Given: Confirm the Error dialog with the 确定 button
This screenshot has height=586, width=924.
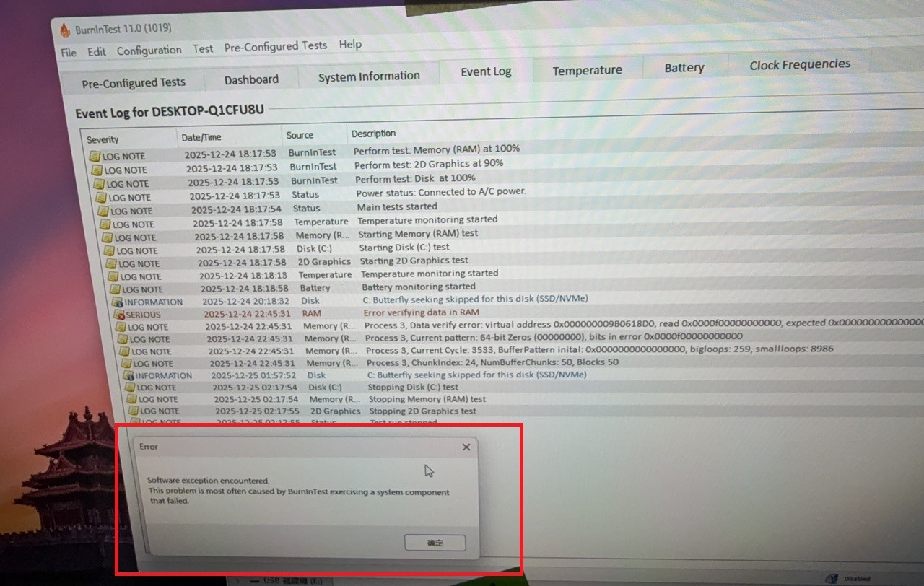Looking at the screenshot, I should (435, 543).
